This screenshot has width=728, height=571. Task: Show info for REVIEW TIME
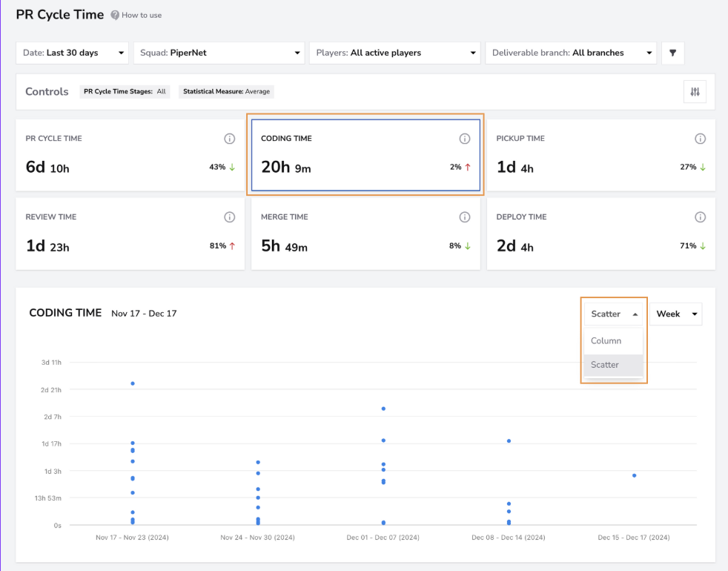click(229, 217)
